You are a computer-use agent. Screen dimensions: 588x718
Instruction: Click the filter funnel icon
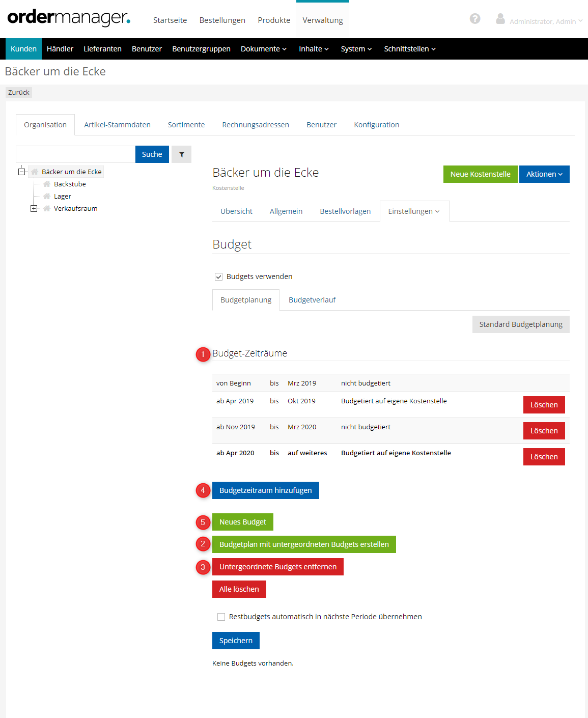coord(181,154)
